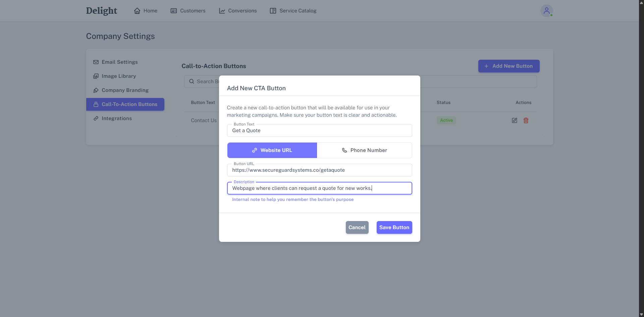Screen dimensions: 644x317
Task: Navigate to Service Catalog
Action: coord(293,11)
